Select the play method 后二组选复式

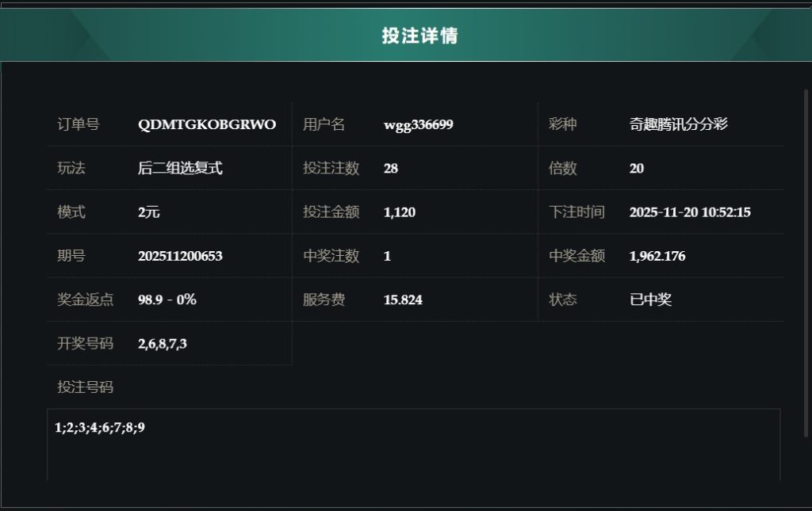[x=180, y=168]
